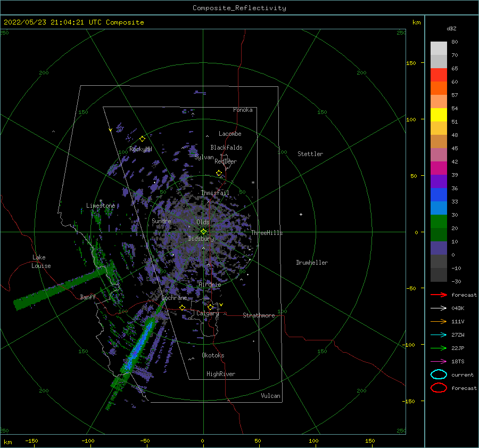Click the red forecast arrow in legend
Viewport: 479px width, 448px height.
(x=439, y=295)
